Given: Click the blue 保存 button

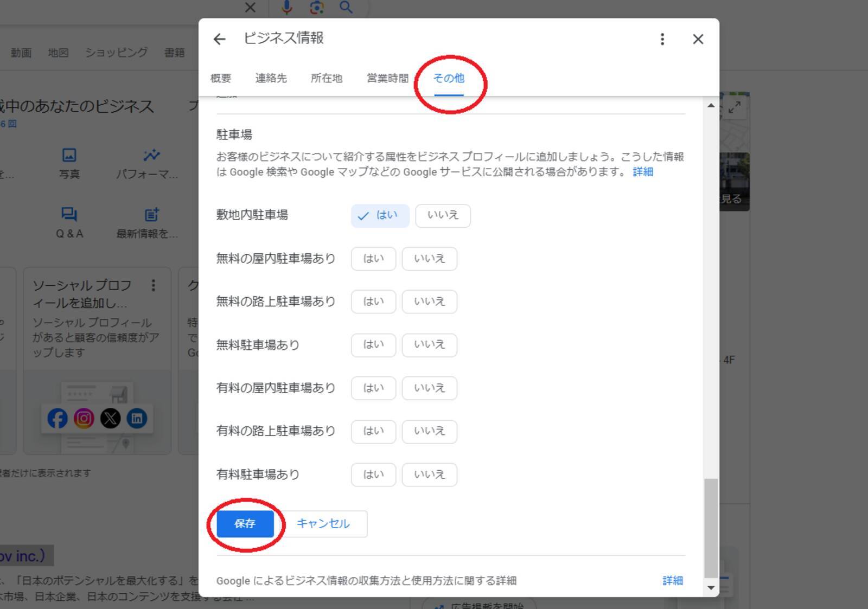Looking at the screenshot, I should click(245, 524).
